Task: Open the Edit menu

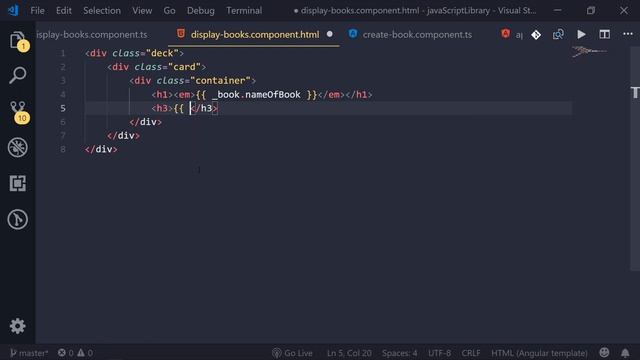Action: 64,11
